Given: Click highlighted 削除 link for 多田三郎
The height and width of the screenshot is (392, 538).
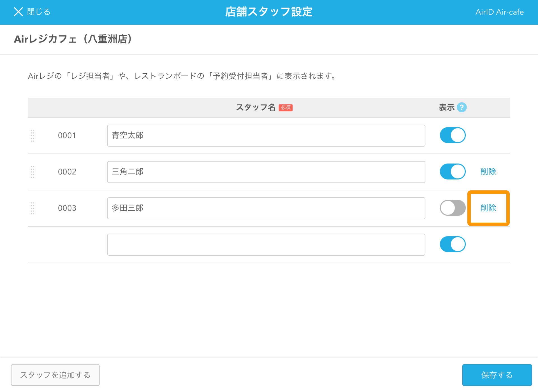Looking at the screenshot, I should point(488,208).
